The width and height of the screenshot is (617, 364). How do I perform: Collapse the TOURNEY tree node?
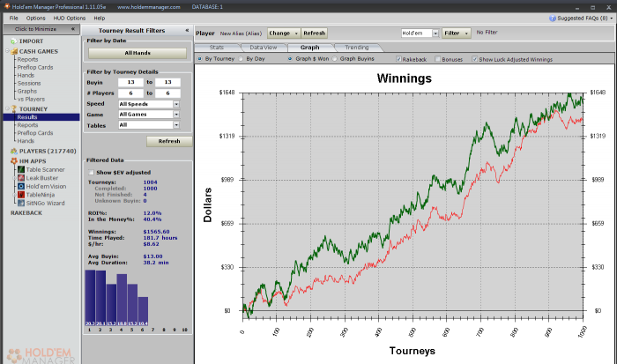tap(7, 108)
